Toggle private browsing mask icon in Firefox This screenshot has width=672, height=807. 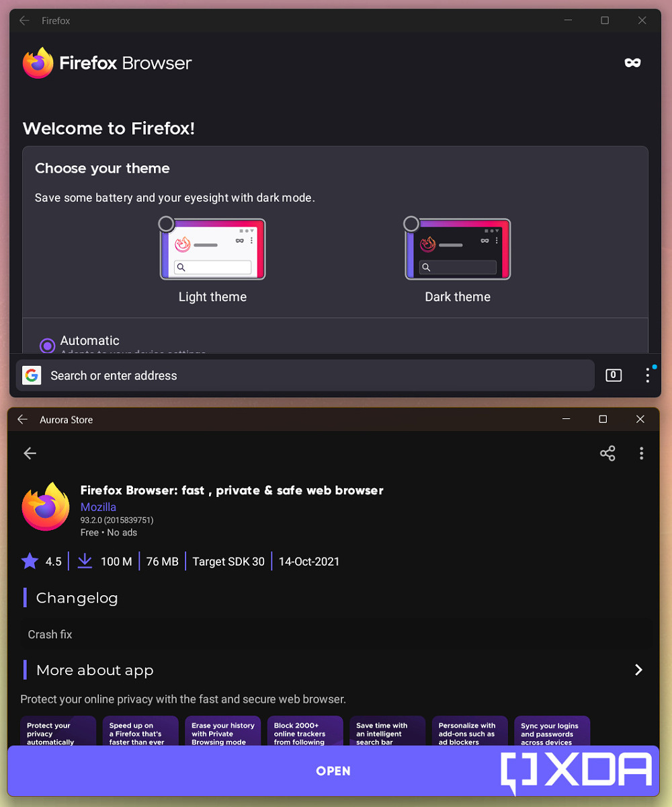pyautogui.click(x=632, y=63)
